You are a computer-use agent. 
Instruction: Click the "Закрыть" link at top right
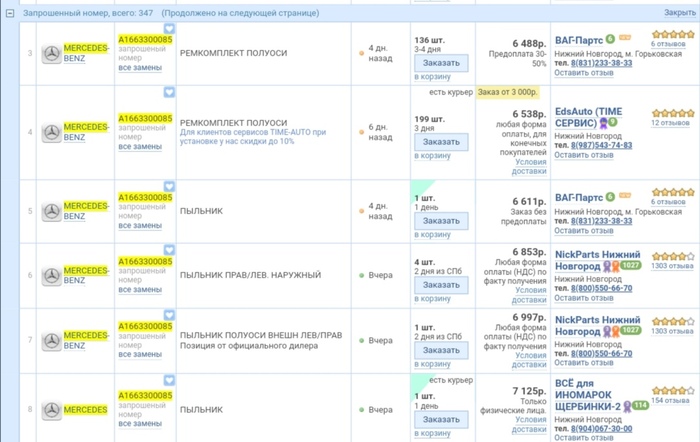(679, 13)
